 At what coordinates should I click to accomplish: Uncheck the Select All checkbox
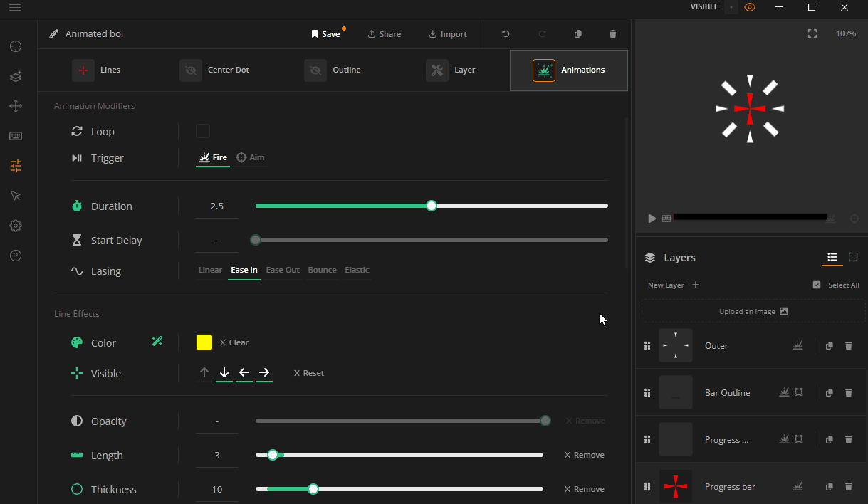pyautogui.click(x=817, y=285)
